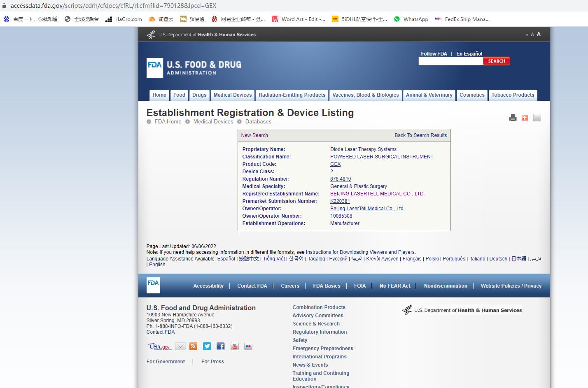Open FDA's Flickr icon
This screenshot has width=588, height=388.
click(x=248, y=346)
